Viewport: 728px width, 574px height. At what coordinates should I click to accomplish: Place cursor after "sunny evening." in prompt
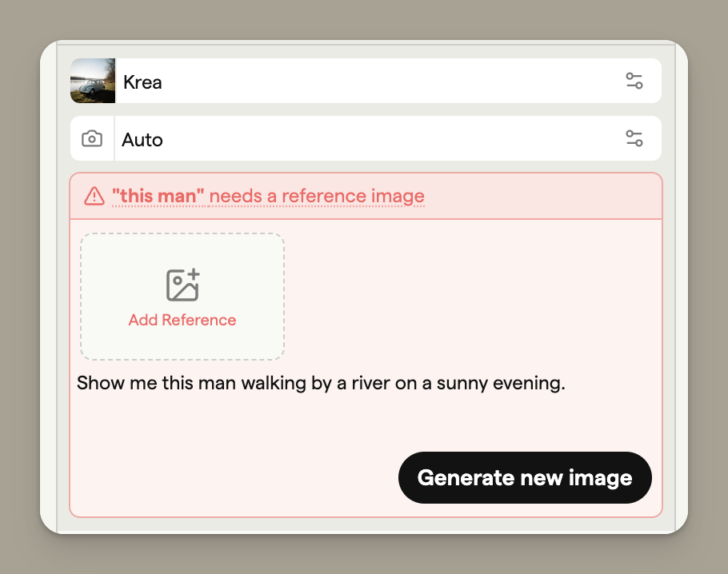(x=566, y=384)
